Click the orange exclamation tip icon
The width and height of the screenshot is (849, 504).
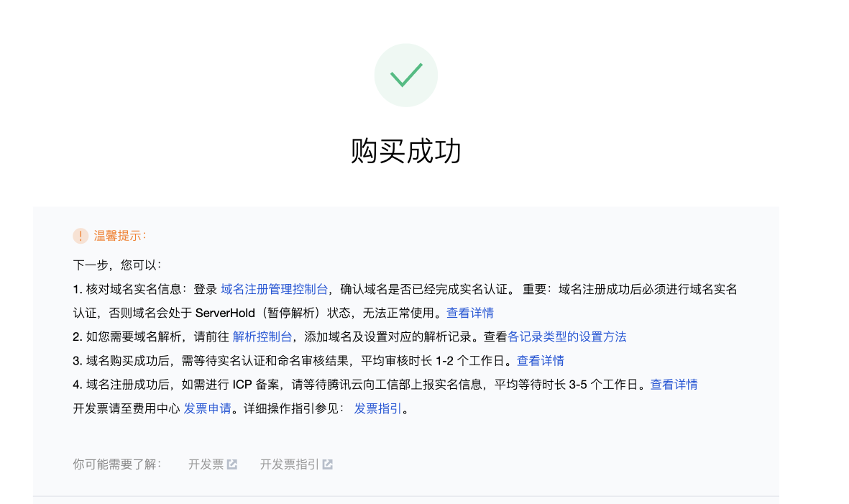pos(81,236)
